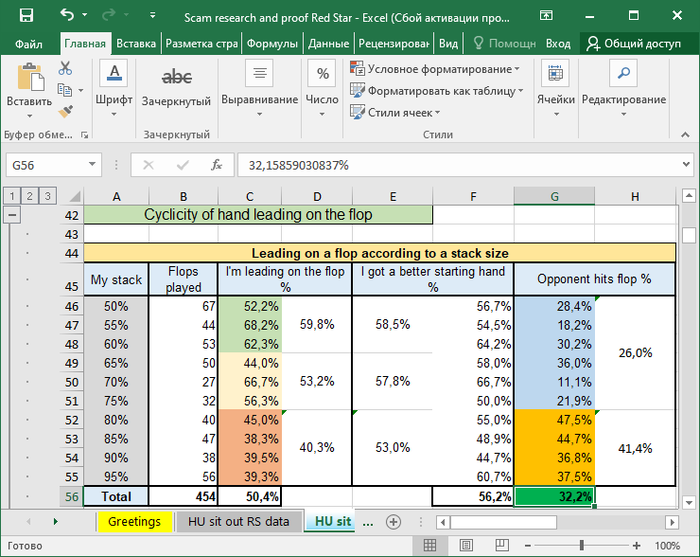Switch to the Вставка tab
Screen dimensions: 700x557
point(136,44)
